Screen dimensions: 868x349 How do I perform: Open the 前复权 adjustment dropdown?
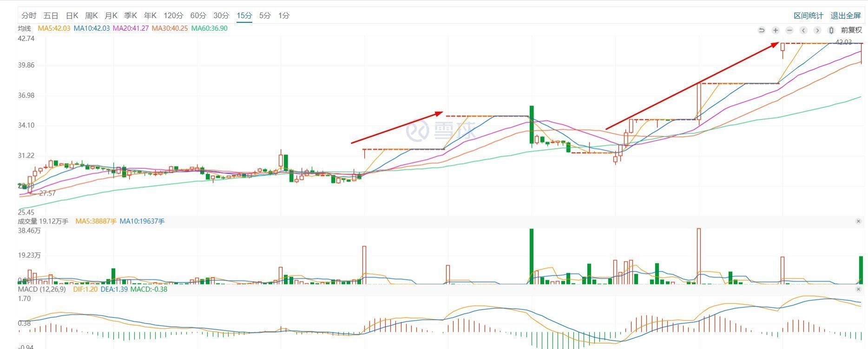[x=851, y=30]
